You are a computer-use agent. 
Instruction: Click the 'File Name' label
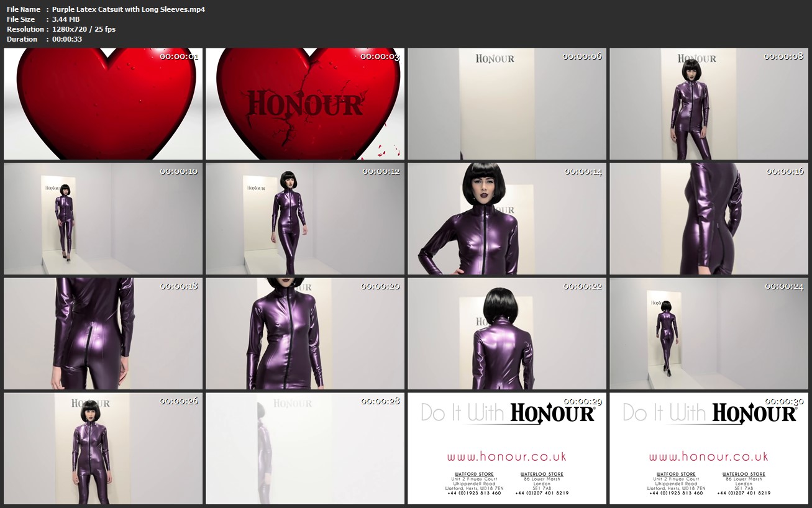pos(24,9)
